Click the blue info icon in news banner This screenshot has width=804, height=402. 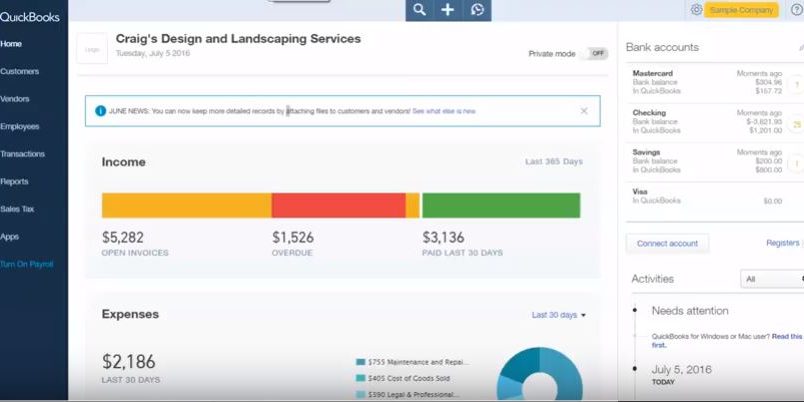100,111
